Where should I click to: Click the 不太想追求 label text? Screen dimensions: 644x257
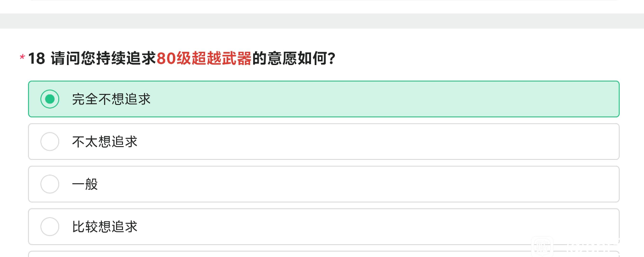[x=105, y=142]
